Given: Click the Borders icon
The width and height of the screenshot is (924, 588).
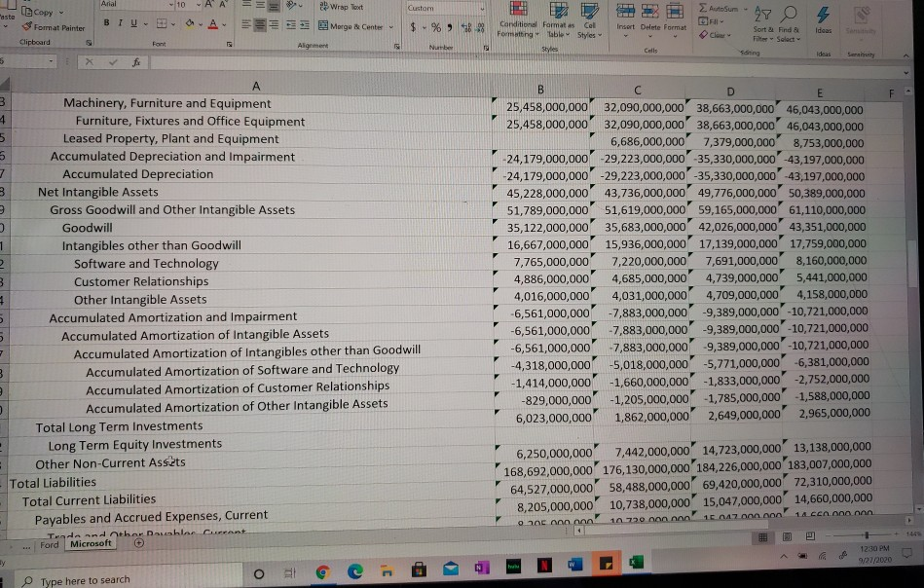Looking at the screenshot, I should pyautogui.click(x=162, y=24).
